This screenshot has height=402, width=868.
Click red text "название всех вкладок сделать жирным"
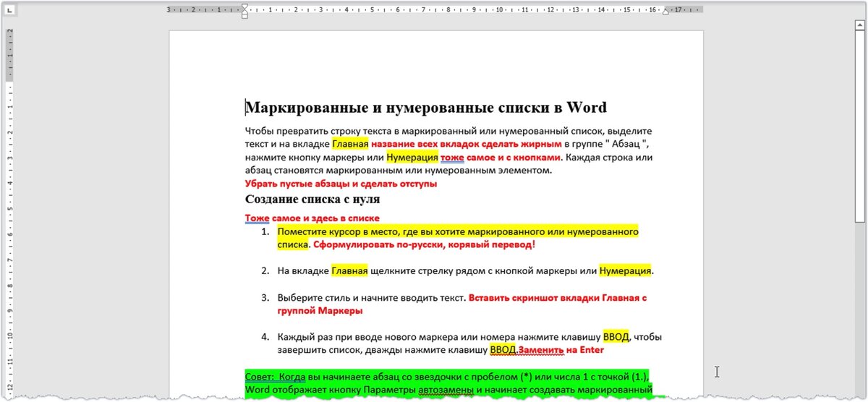pyautogui.click(x=467, y=145)
